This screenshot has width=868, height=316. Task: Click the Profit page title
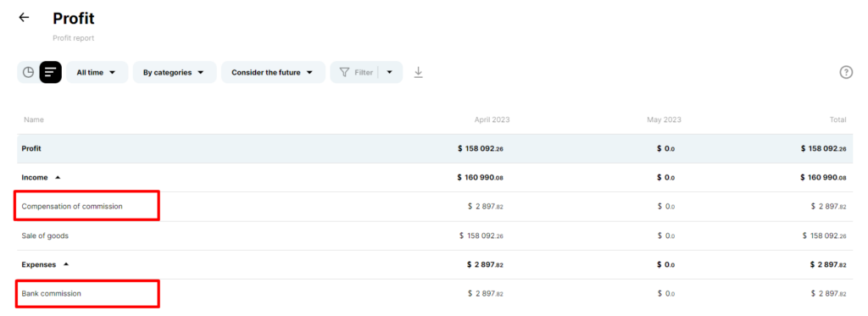74,19
